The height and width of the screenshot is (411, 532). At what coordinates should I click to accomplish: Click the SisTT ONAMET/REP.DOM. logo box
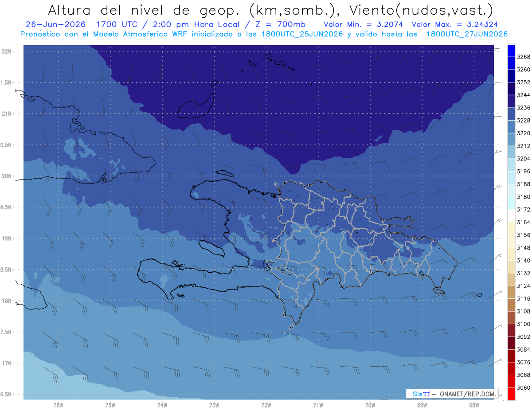(452, 393)
